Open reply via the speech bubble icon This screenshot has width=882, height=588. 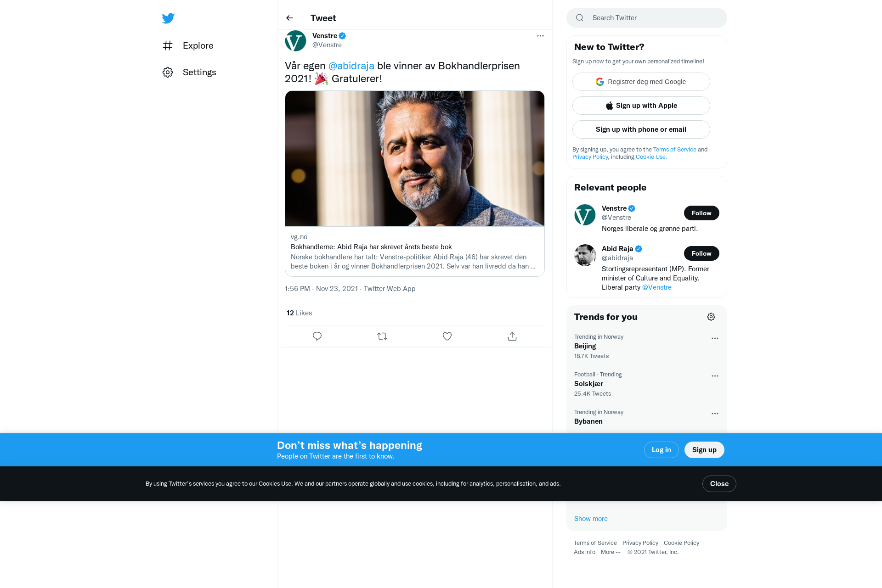click(317, 336)
